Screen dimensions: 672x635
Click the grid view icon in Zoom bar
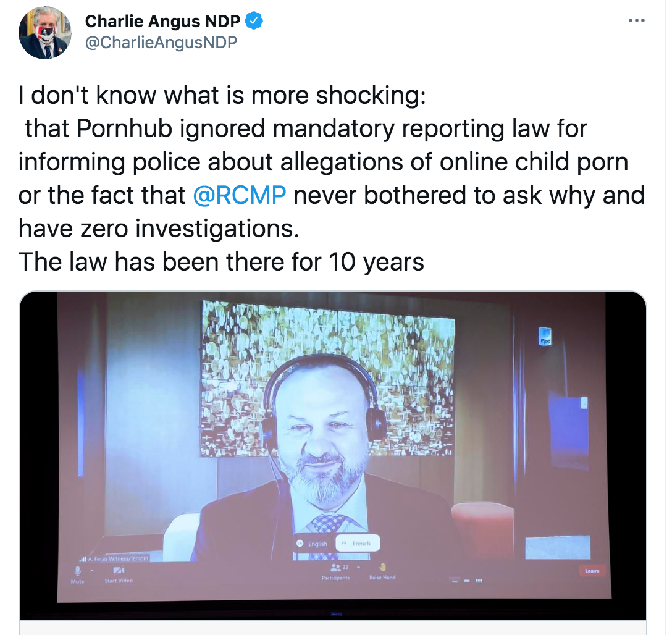479,581
